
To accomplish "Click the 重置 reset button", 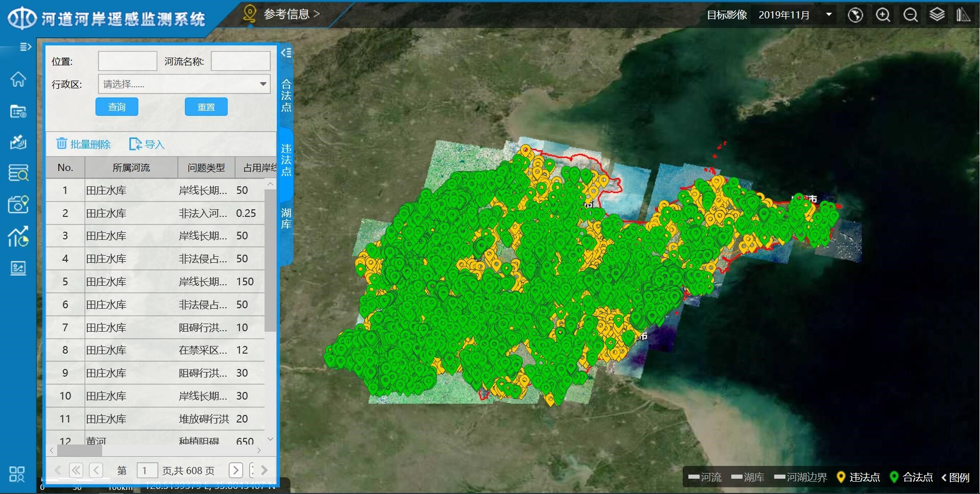I will (x=206, y=107).
